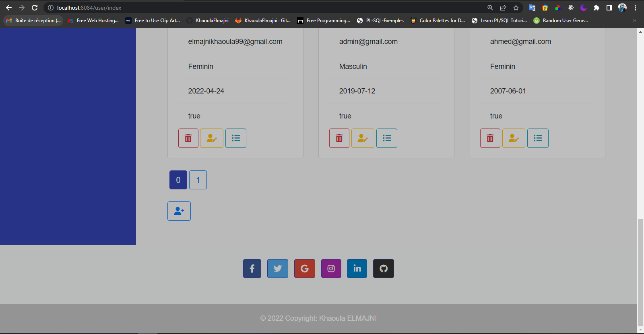Open Learn PL/SQL Tutorial bookmark
644x334 pixels.
[500, 21]
